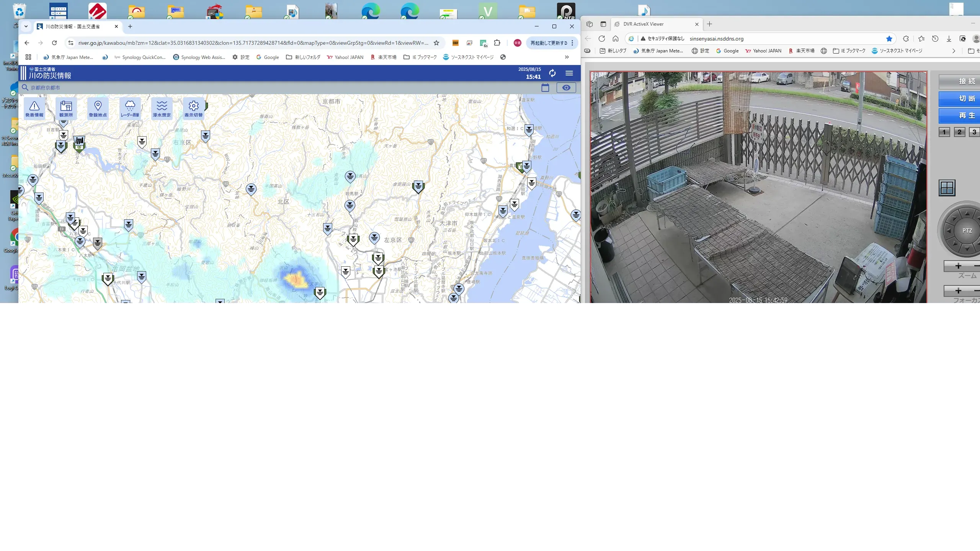The image size is (980, 551).
Task: Open the 登録地点 registered locations icon
Action: click(x=98, y=108)
